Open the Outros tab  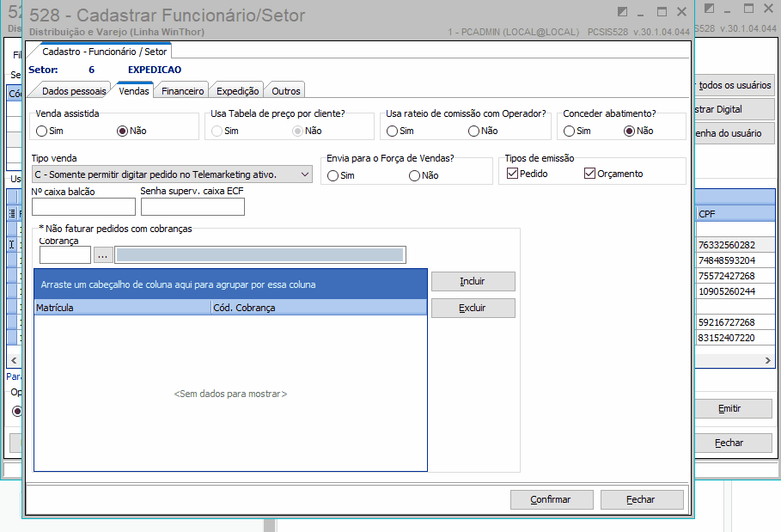click(x=286, y=90)
